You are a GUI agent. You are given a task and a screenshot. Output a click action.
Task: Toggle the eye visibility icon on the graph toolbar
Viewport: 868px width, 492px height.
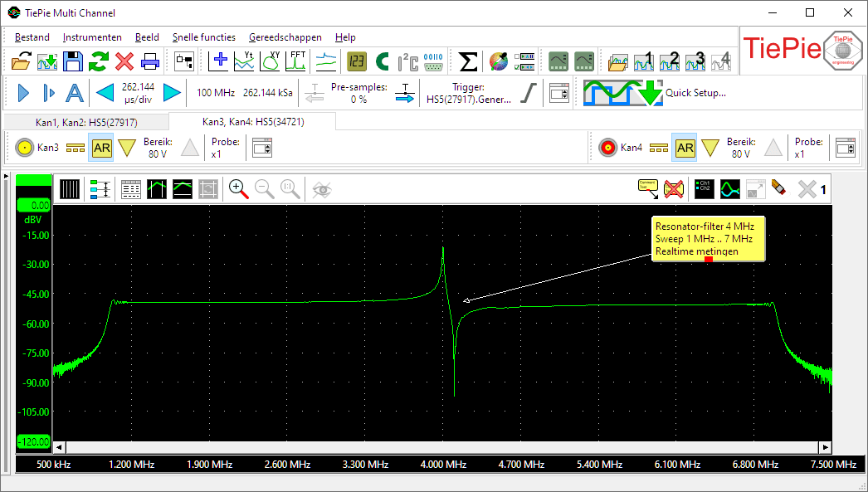[322, 189]
